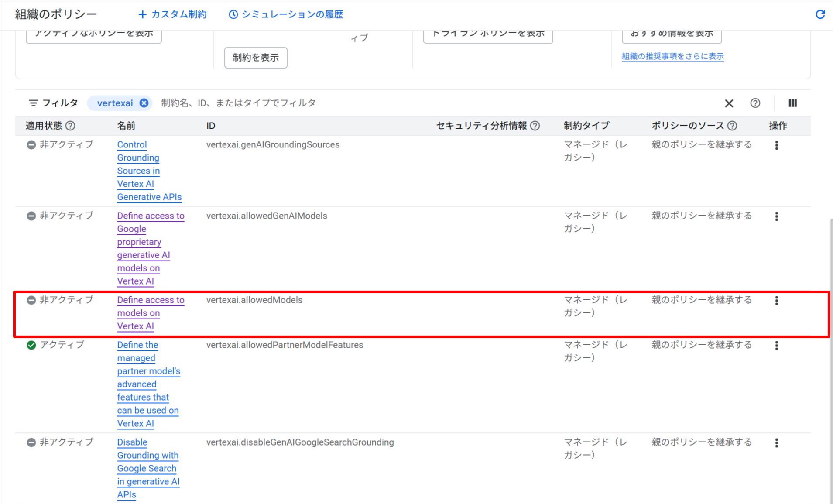Image resolution: width=833 pixels, height=504 pixels.
Task: Click help icon beside ポリシーのソース header
Action: [x=732, y=126]
